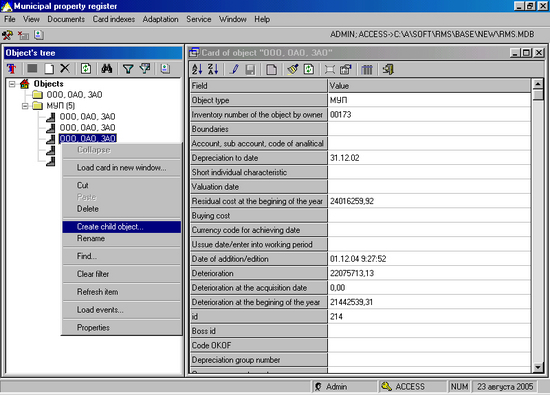Click the hammer tools icon in main toolbar
The height and width of the screenshot is (395, 550).
[7, 35]
